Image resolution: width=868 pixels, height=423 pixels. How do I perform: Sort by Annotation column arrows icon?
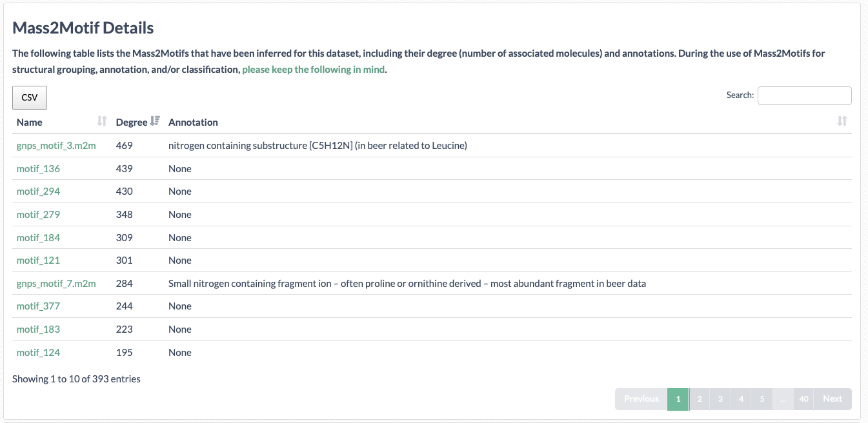coord(842,121)
